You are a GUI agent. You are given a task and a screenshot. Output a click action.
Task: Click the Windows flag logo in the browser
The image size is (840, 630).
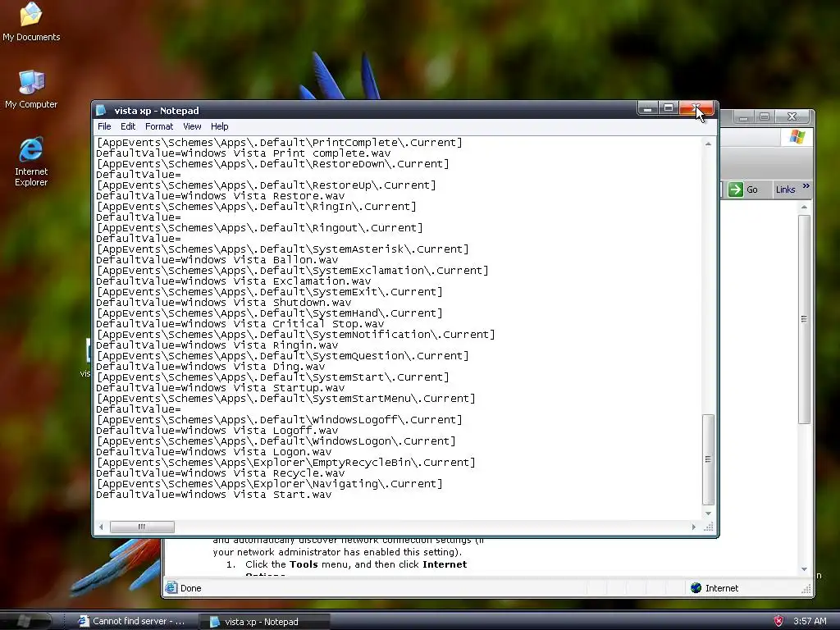[x=797, y=137]
